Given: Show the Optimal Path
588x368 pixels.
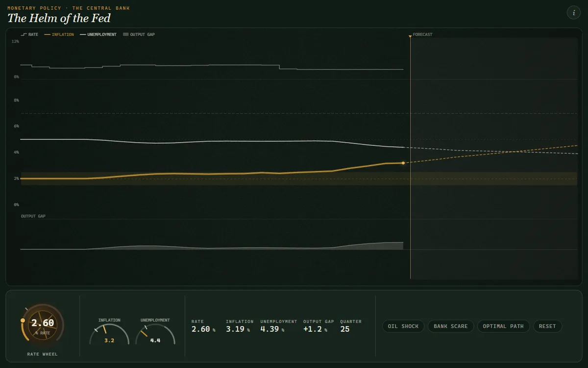Looking at the screenshot, I should click(x=503, y=326).
